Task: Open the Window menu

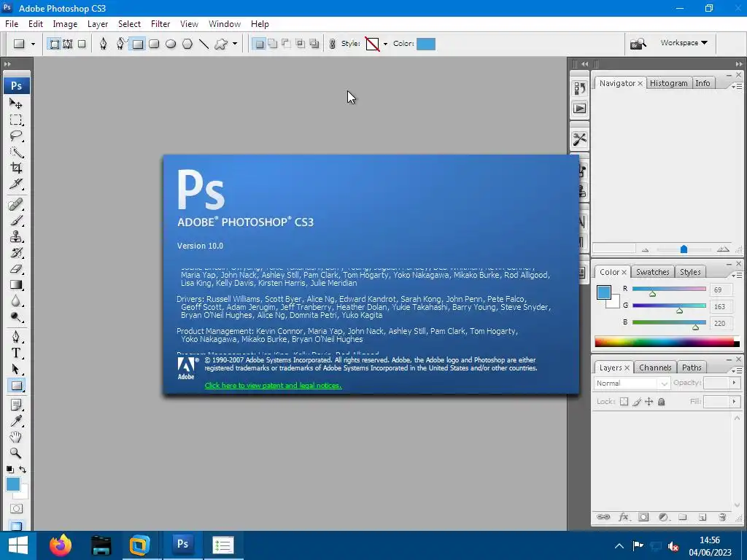Action: 225,24
